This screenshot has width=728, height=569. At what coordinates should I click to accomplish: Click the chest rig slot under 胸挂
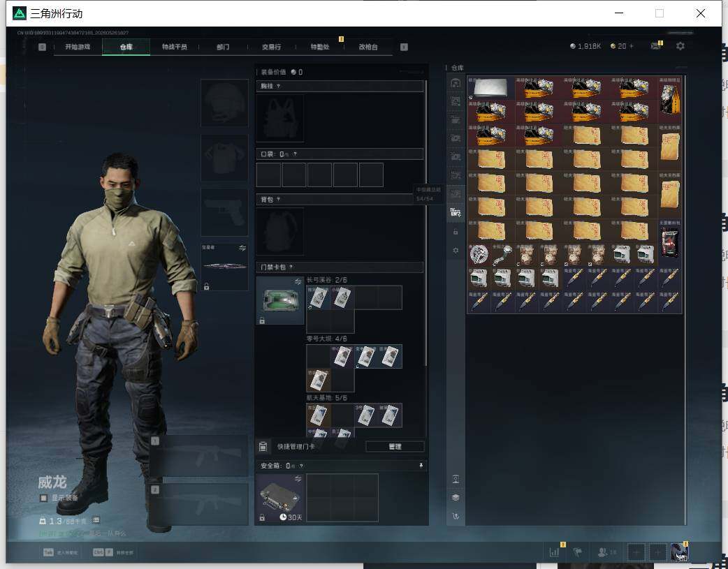point(280,118)
